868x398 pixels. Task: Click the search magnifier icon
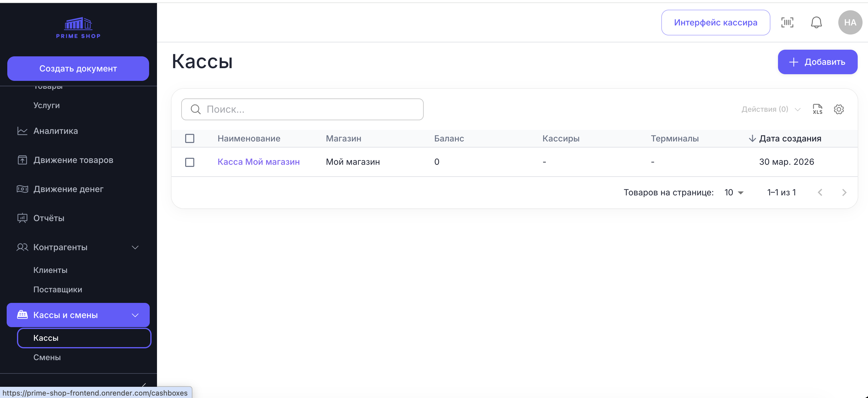pyautogui.click(x=195, y=109)
